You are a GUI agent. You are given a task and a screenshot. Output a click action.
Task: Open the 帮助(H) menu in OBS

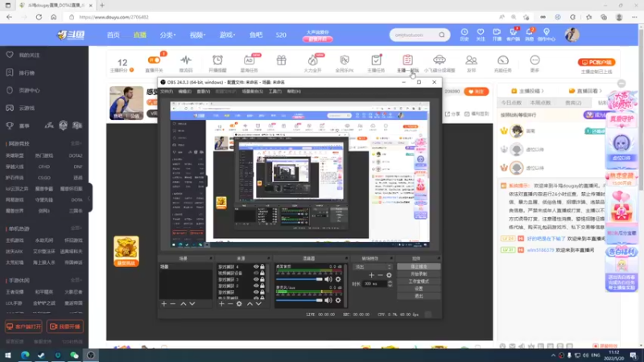click(294, 92)
